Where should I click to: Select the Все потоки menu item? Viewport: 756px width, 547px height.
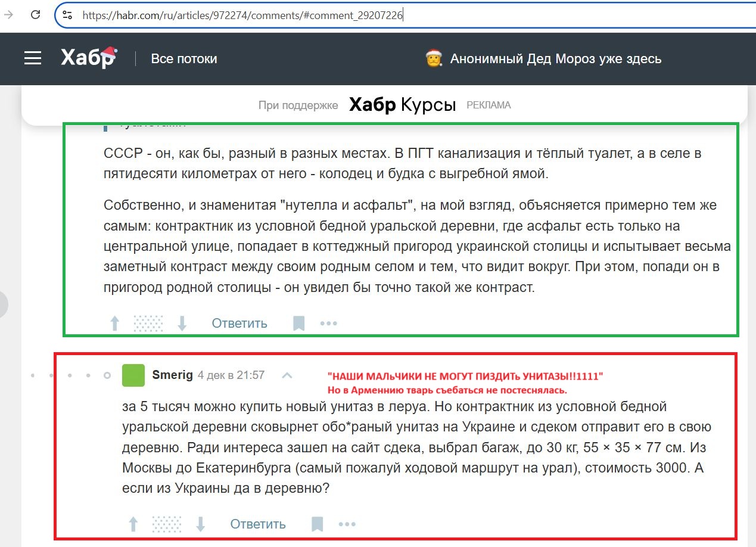point(184,58)
